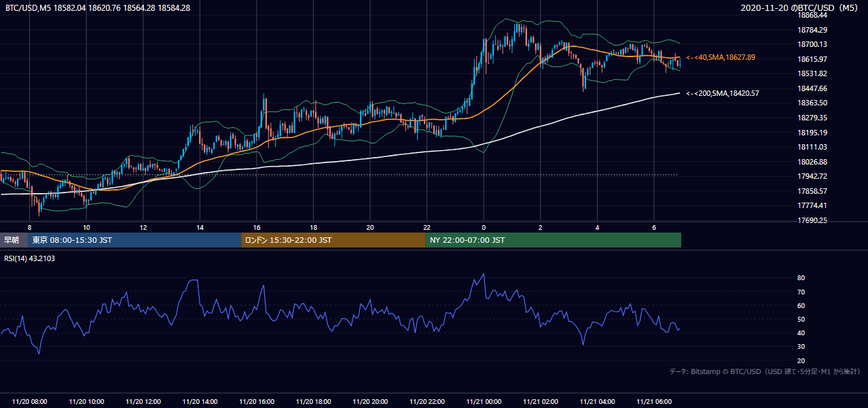Click the 18615.97 price axis label
The image size is (868, 408).
pyautogui.click(x=812, y=59)
